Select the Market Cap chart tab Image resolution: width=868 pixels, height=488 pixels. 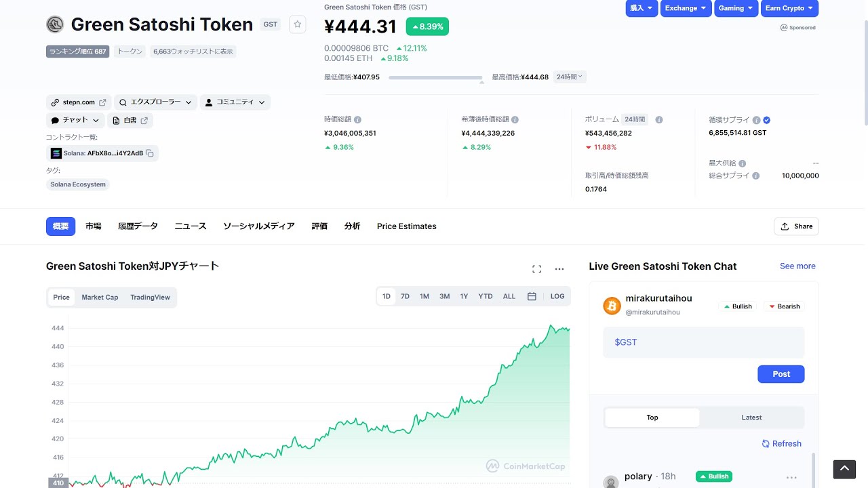point(100,298)
